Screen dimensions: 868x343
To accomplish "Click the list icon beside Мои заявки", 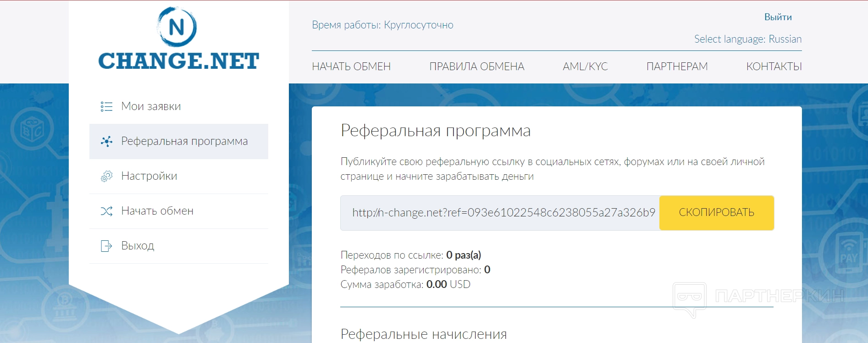I will pyautogui.click(x=106, y=106).
